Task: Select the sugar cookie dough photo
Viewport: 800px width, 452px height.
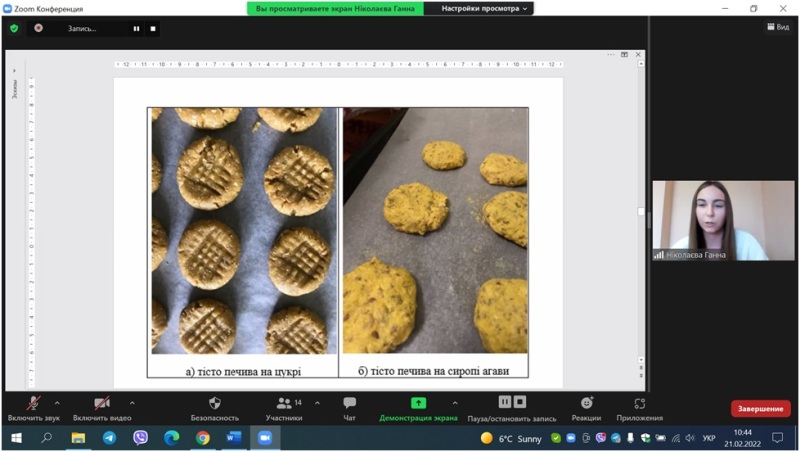Action: pos(244,231)
